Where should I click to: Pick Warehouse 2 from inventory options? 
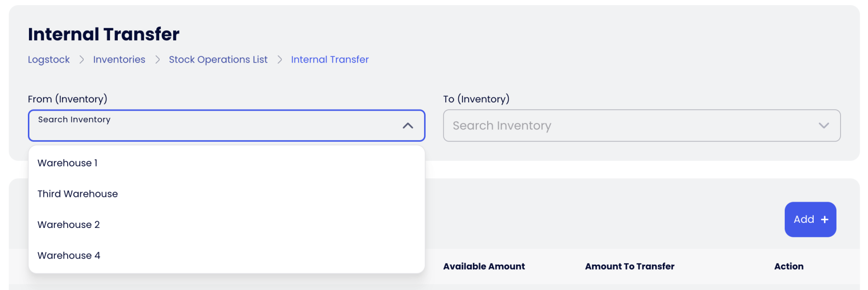coord(69,225)
